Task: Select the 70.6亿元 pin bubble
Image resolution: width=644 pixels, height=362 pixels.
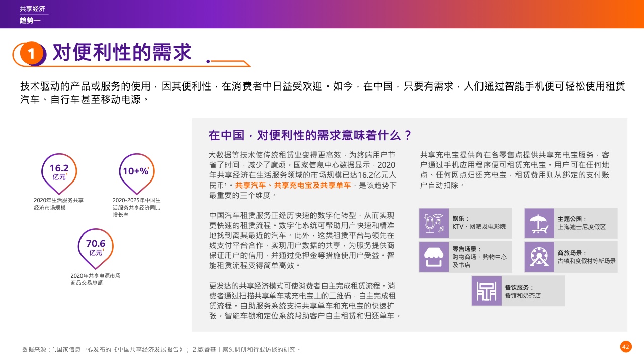Action: point(96,247)
